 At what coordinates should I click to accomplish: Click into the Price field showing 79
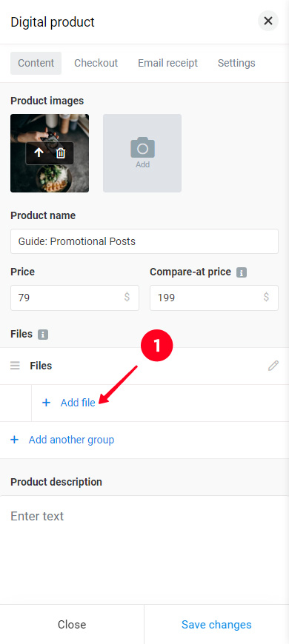(x=75, y=298)
